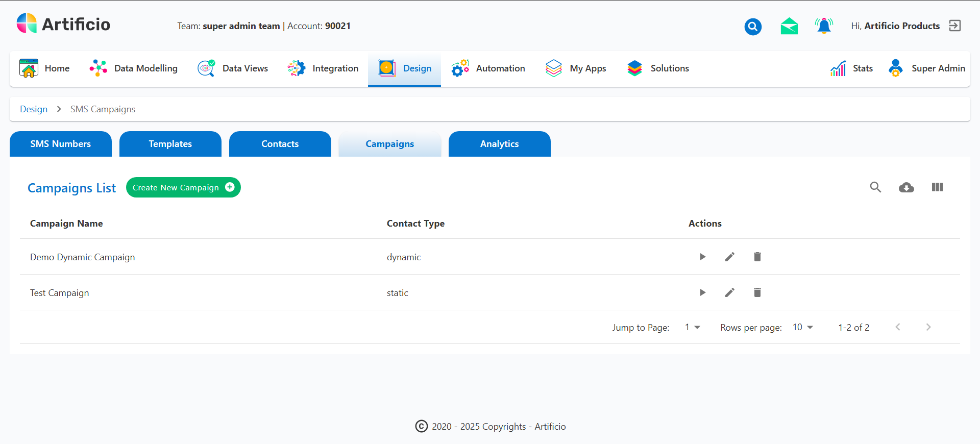Open the notifications bell icon

pyautogui.click(x=824, y=26)
